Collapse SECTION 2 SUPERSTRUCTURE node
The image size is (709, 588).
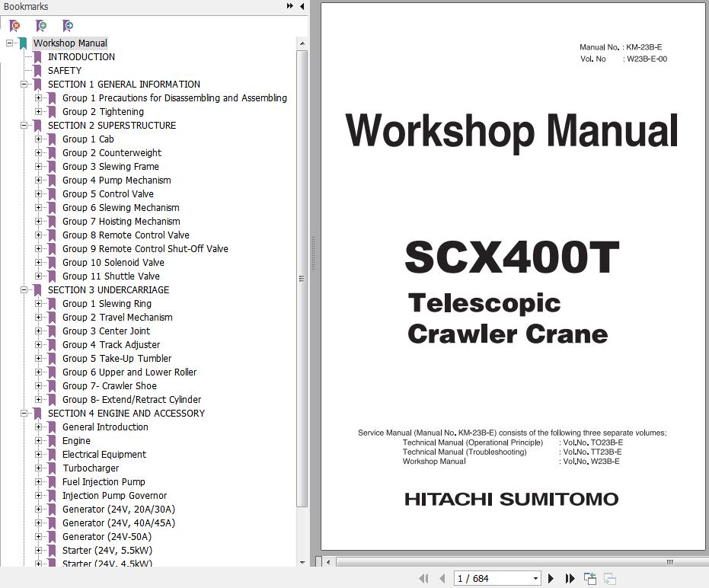click(24, 125)
